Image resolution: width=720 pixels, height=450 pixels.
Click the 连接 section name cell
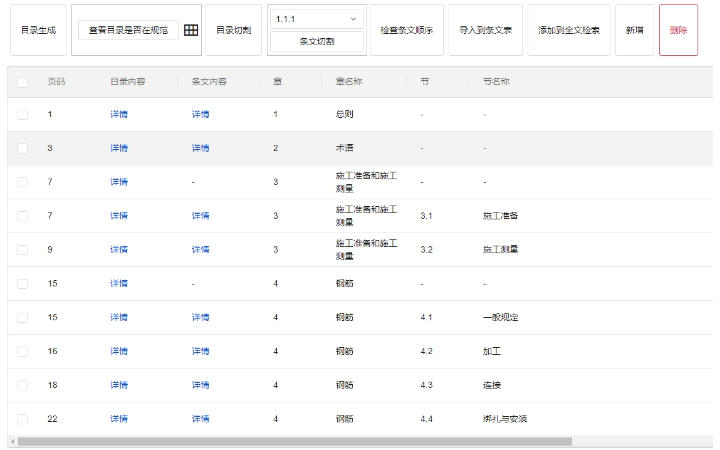[491, 385]
